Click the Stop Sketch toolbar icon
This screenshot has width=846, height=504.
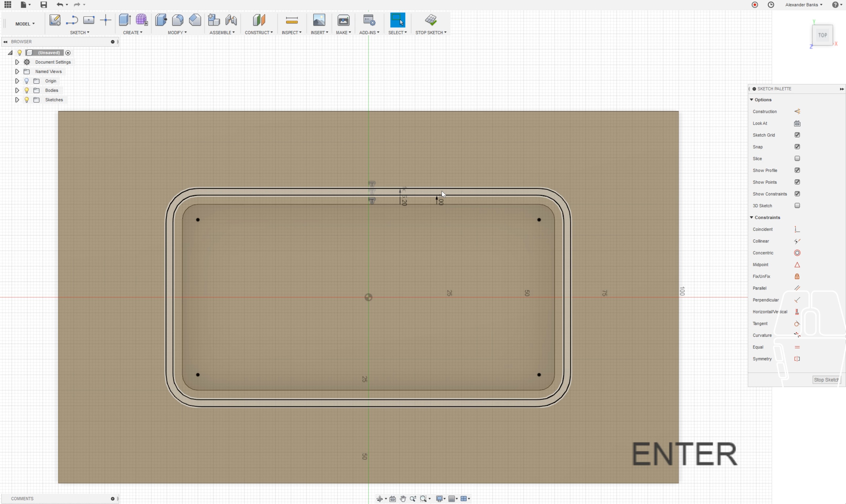(431, 20)
